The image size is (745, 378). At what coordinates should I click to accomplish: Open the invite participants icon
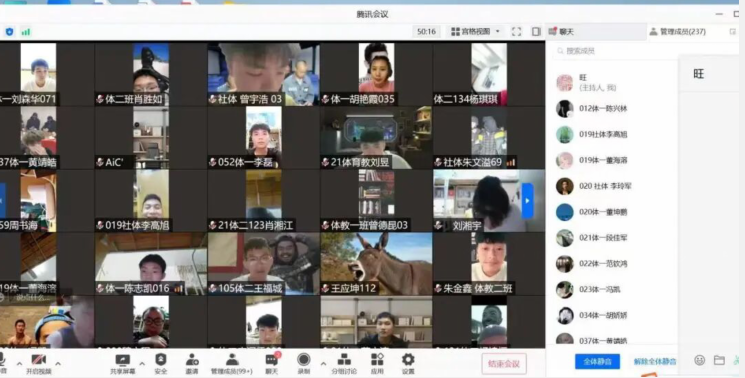click(x=192, y=364)
